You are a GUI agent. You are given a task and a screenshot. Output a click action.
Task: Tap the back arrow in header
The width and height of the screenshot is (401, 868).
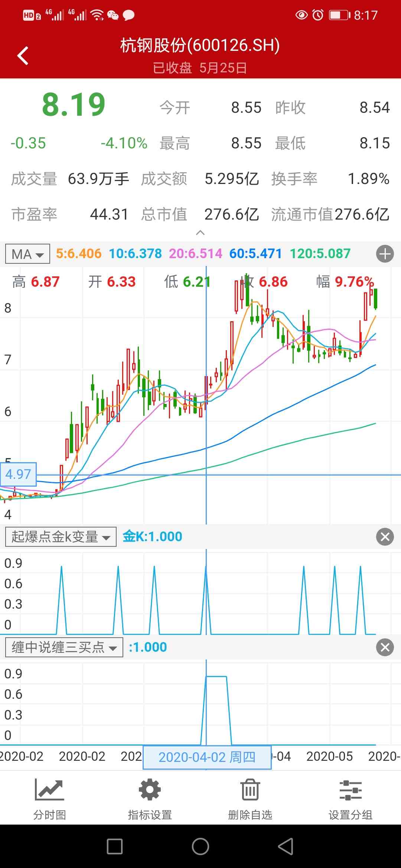point(23,56)
